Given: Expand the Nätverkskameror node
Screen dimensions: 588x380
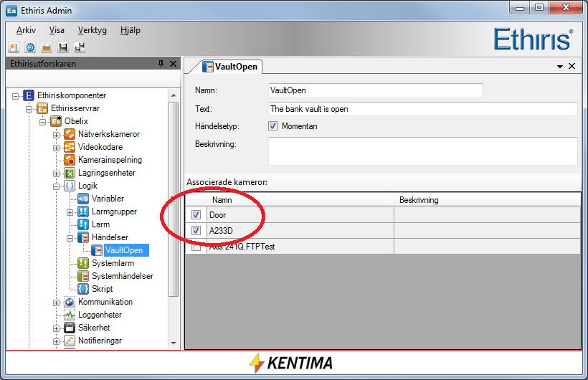Looking at the screenshot, I should [56, 135].
